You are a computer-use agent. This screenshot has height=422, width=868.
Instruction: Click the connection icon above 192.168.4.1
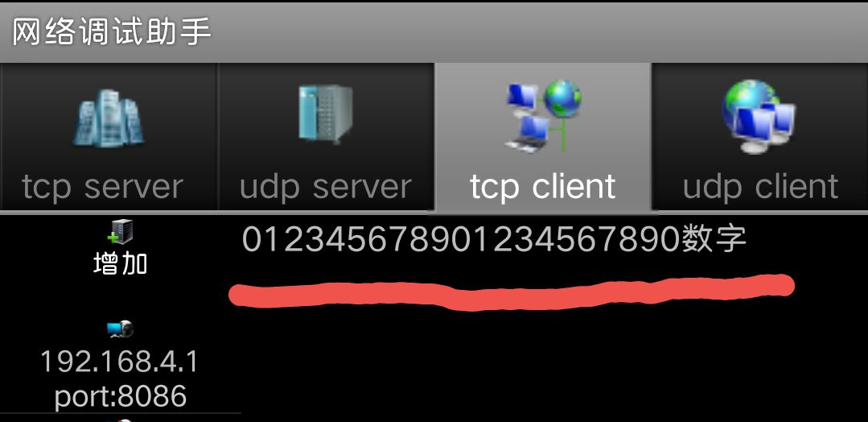tap(120, 329)
